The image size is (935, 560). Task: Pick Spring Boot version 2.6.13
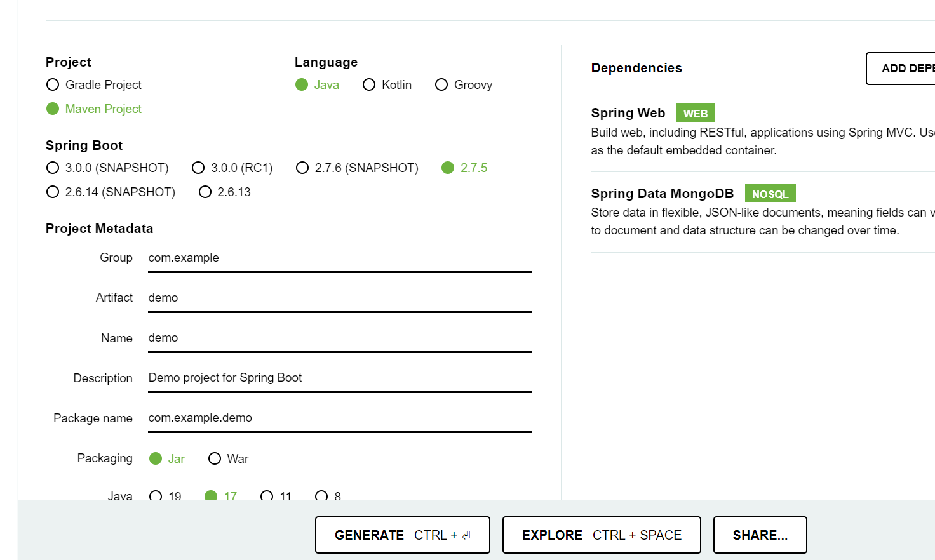pyautogui.click(x=205, y=192)
